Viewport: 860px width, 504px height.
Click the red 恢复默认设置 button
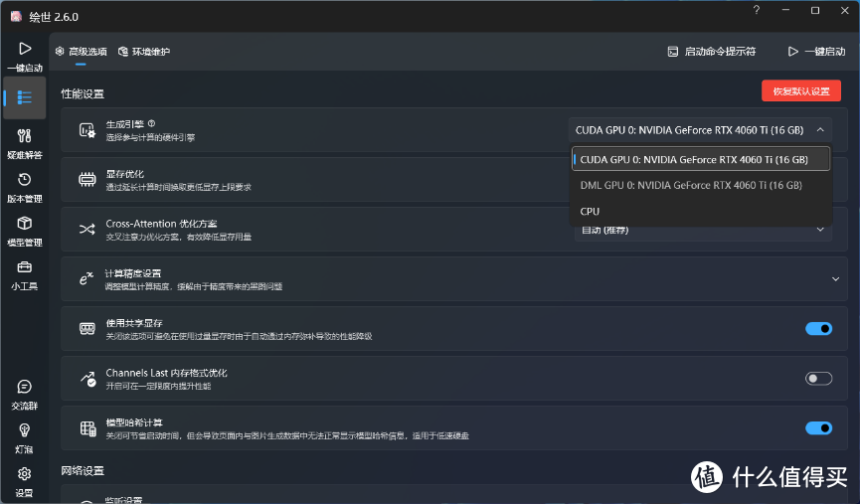pos(801,91)
